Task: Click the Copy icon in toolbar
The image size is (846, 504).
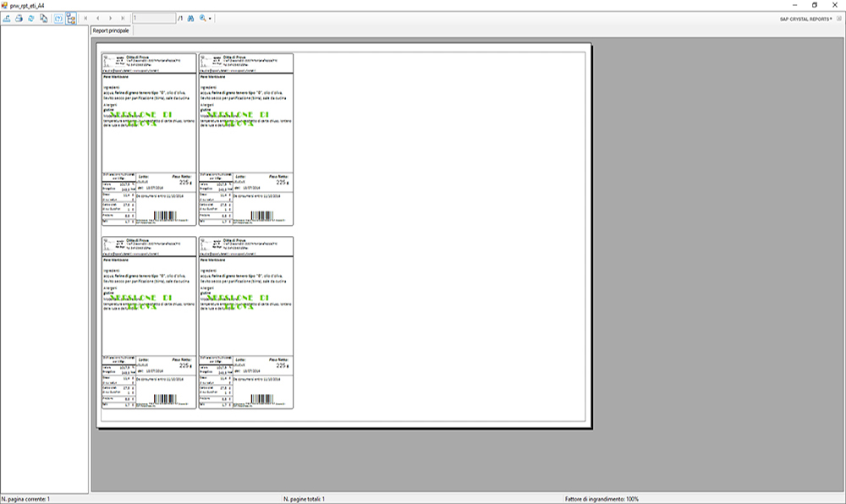Action: 44,19
